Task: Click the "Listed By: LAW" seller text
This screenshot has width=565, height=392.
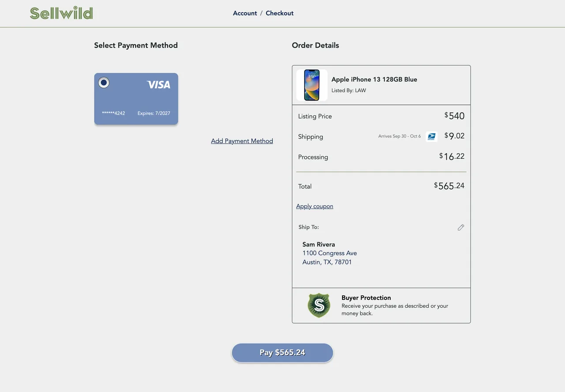Action: click(x=349, y=90)
